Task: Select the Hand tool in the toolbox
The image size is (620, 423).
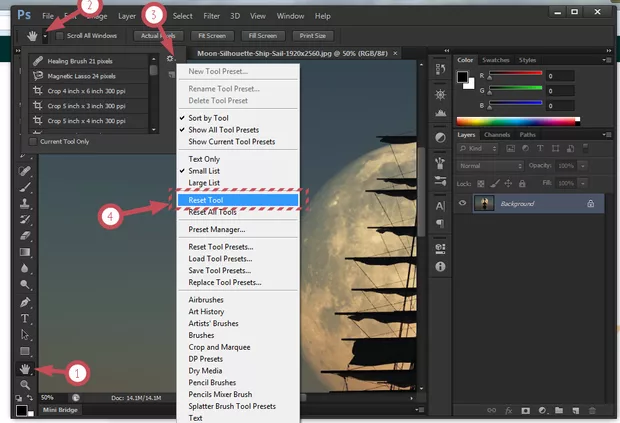Action: [26, 369]
